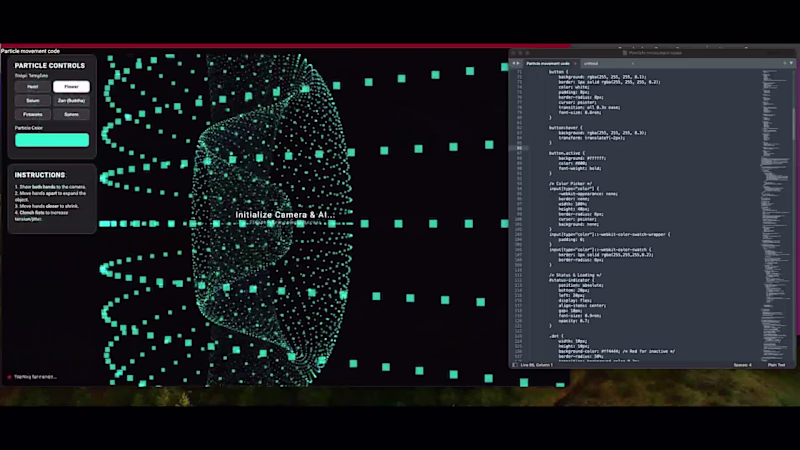
Task: Click the 'Initialize Camera & AI...' loading text
Action: click(285, 215)
